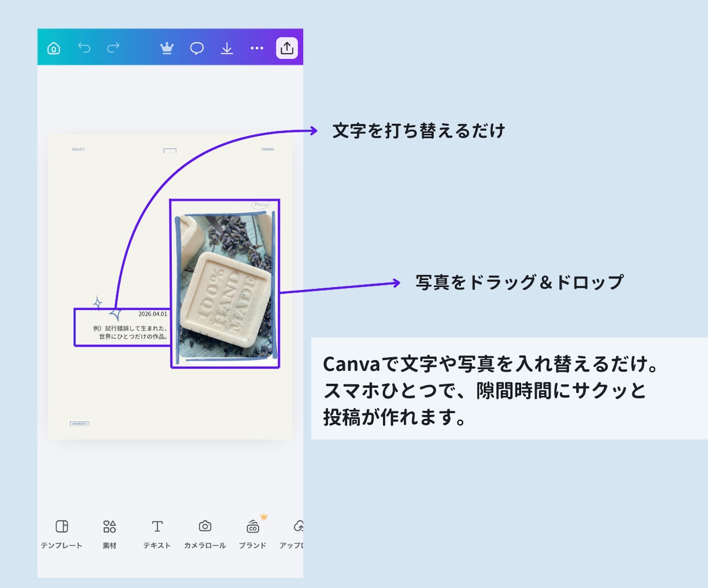Image resolution: width=708 pixels, height=588 pixels.
Task: Select the CHERISH label on canvas
Action: coord(268,149)
